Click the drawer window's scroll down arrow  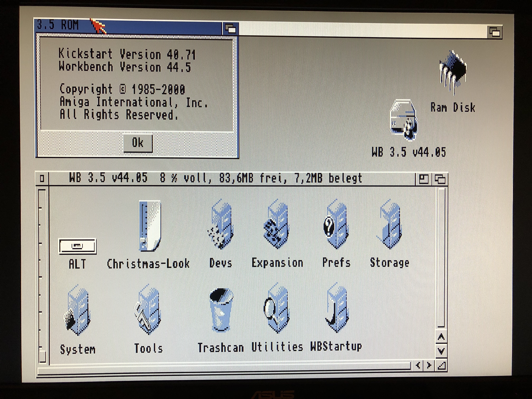click(x=441, y=351)
